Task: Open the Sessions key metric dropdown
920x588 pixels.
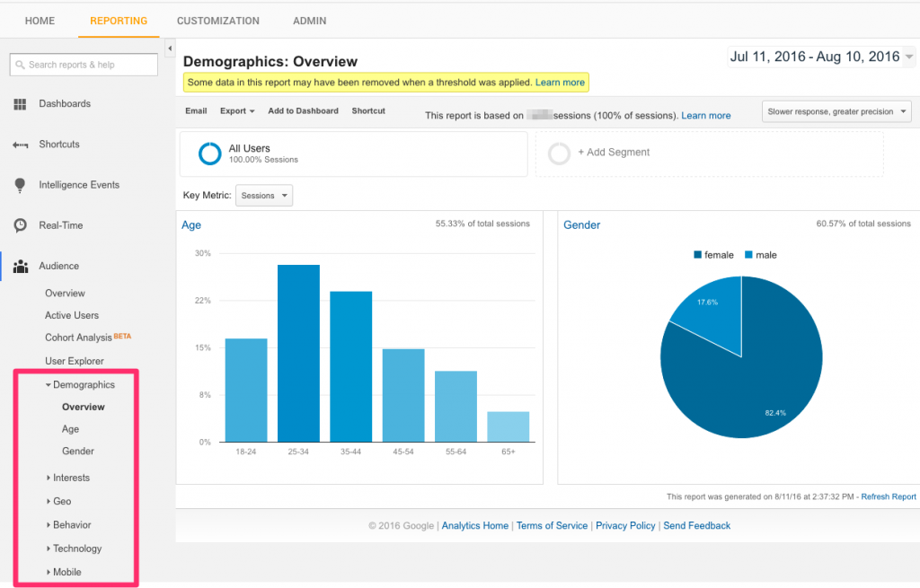Action: 264,196
